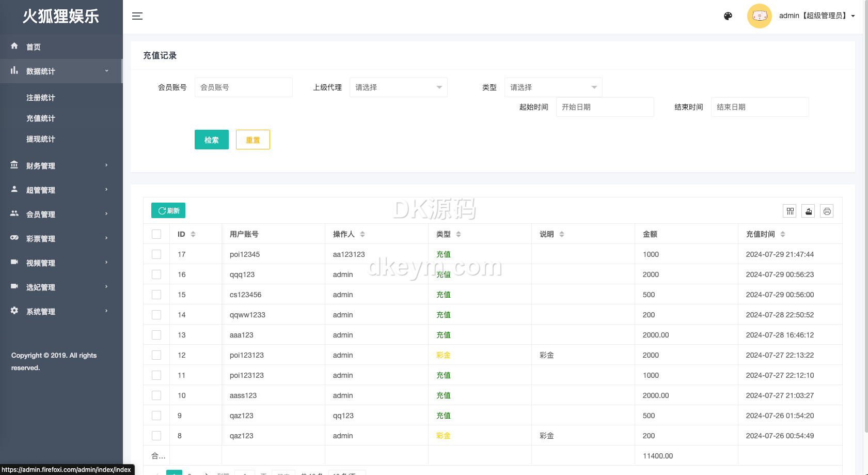The width and height of the screenshot is (868, 475).
Task: Expand the 财务管理 sidebar menu
Action: (x=61, y=166)
